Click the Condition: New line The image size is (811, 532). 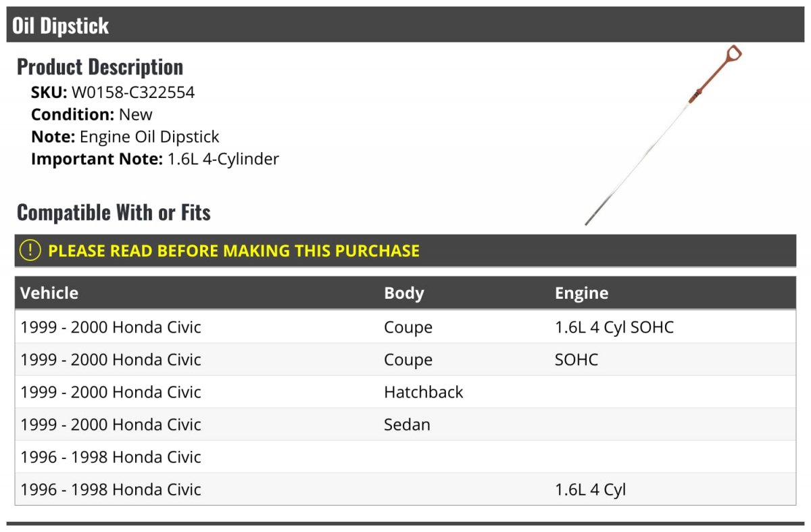point(92,114)
